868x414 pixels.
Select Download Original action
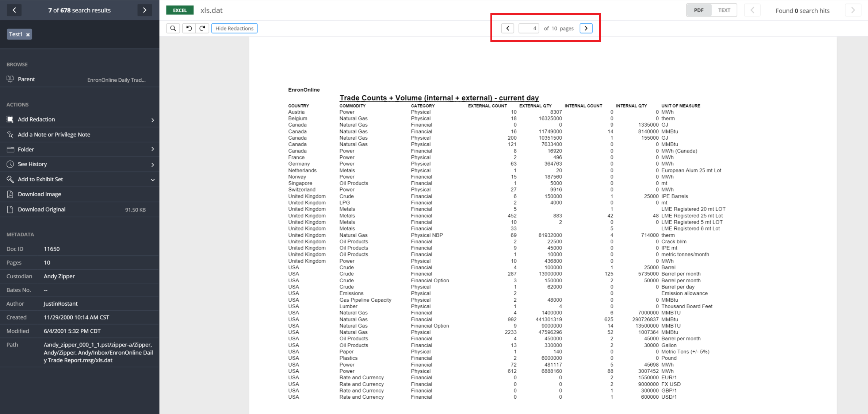coord(42,209)
